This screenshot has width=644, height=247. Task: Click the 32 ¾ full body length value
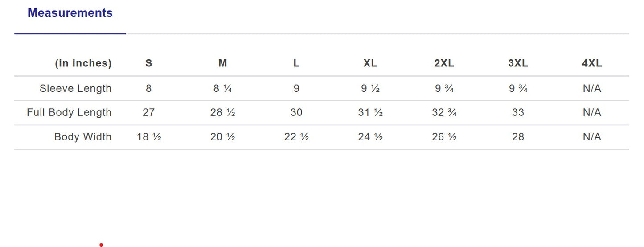444,112
